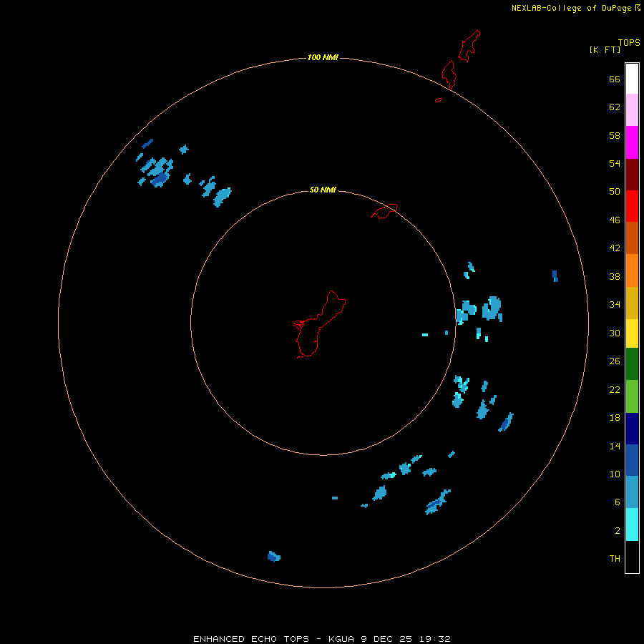Click the "TOPS" legend title
The height and width of the screenshot is (644, 644).
(629, 42)
